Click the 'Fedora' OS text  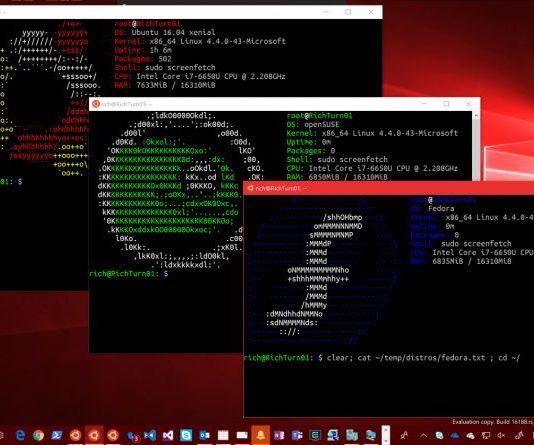coord(441,208)
